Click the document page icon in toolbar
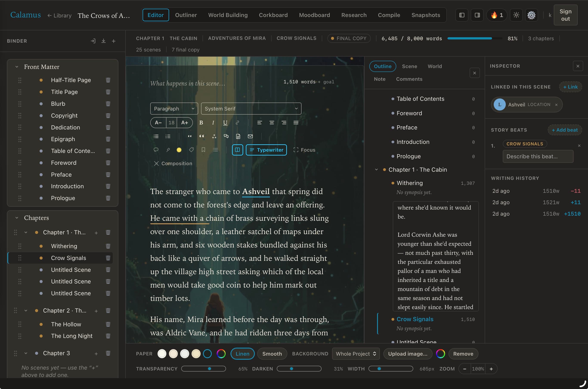 tap(238, 136)
